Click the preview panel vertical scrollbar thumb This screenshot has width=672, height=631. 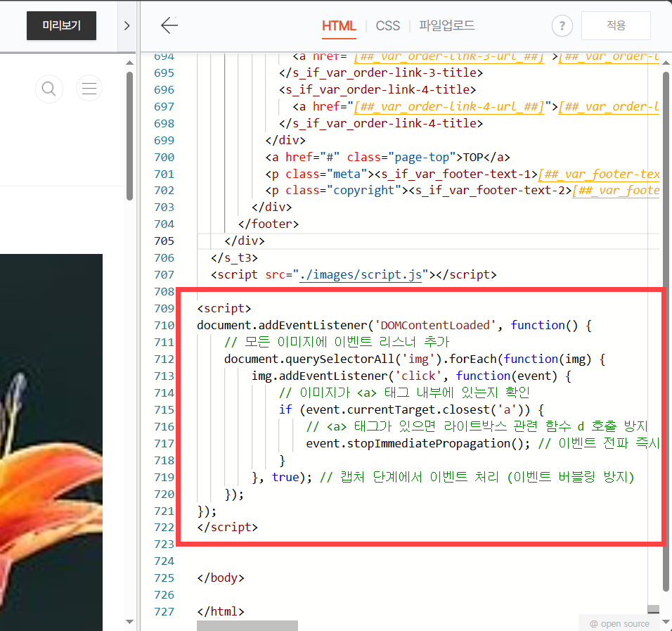[129, 136]
